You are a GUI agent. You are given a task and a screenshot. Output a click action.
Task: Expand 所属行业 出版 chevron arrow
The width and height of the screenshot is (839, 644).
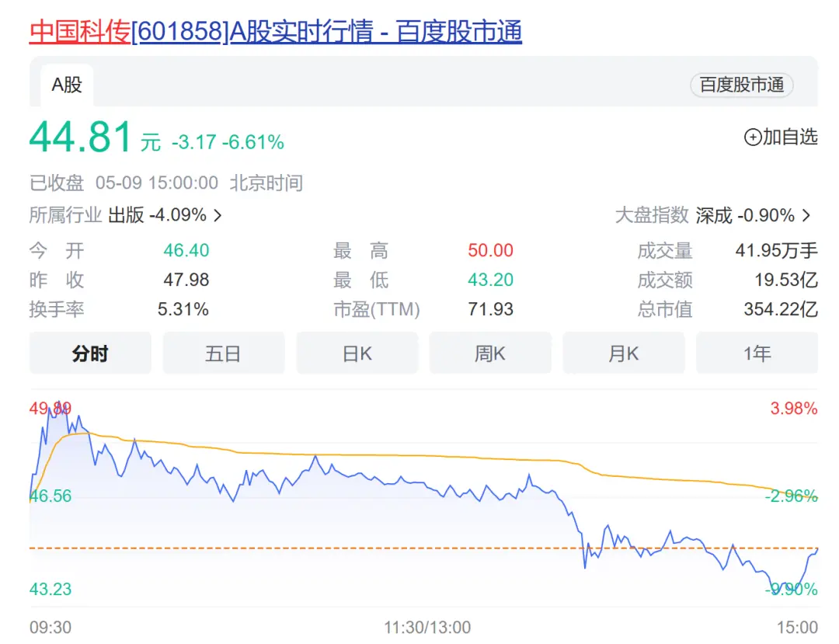(x=218, y=215)
